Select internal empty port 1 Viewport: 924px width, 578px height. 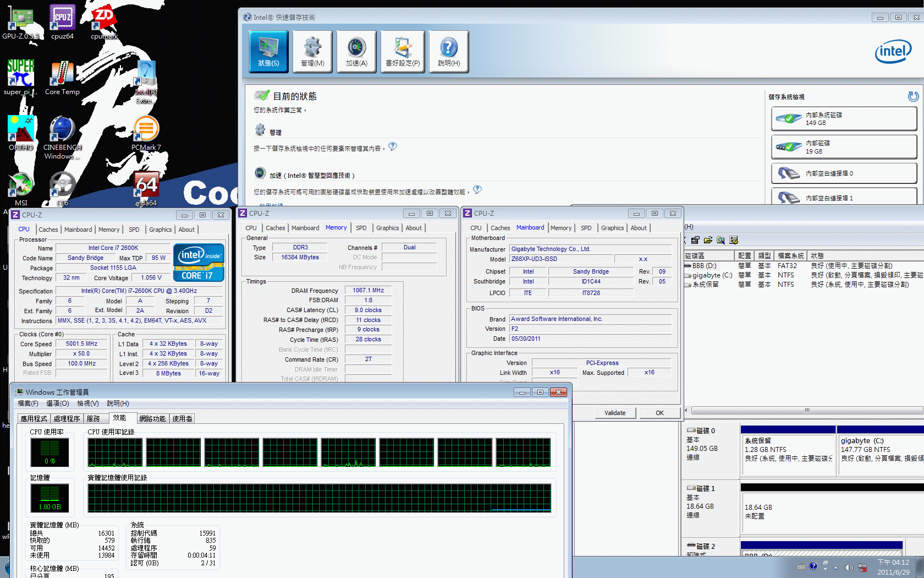844,197
